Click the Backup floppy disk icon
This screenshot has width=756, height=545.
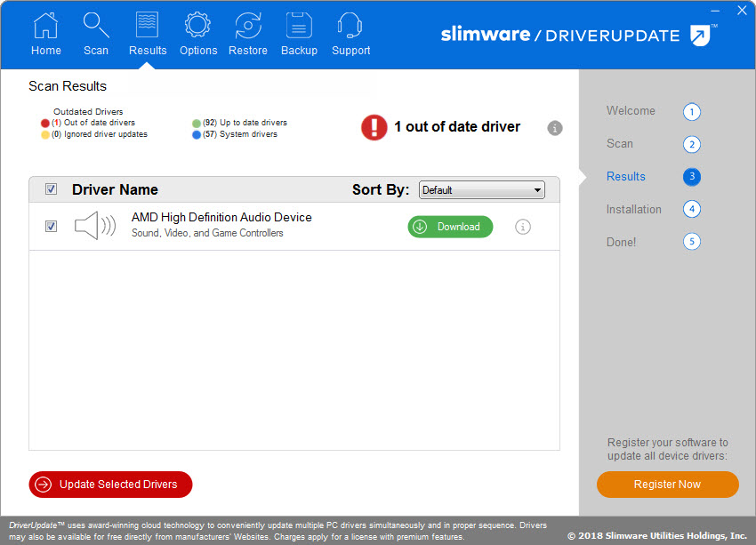pos(299,25)
